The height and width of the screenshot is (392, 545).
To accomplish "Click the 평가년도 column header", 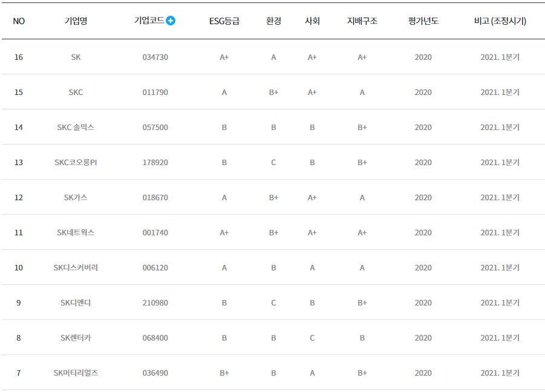I will [423, 21].
